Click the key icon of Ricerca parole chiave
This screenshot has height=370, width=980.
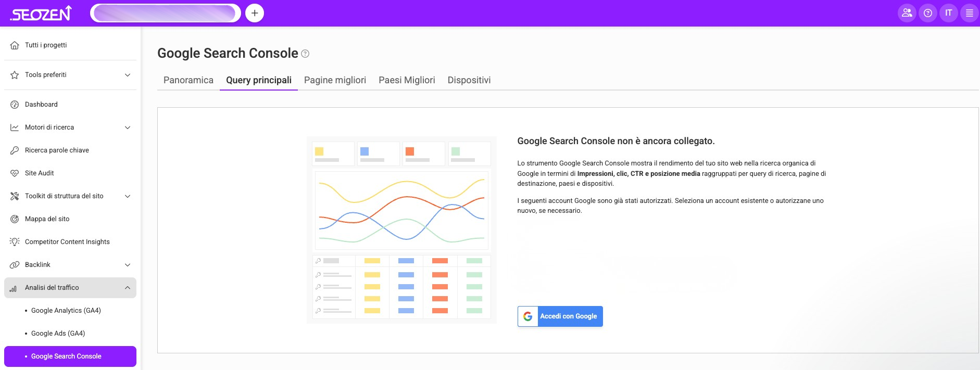pyautogui.click(x=15, y=150)
